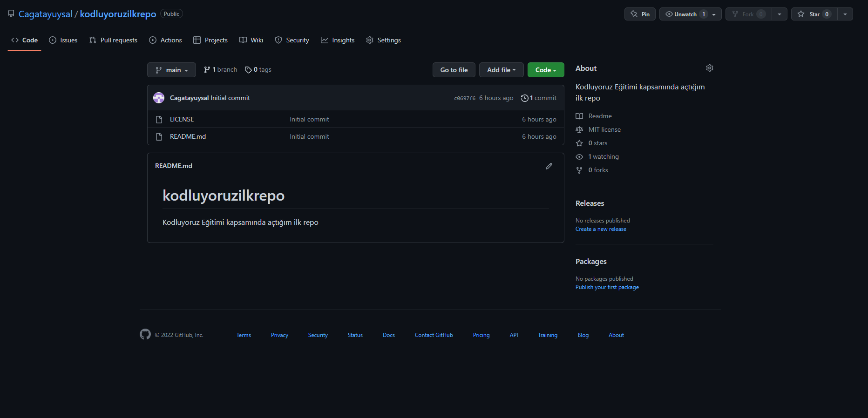
Task: Open Privacy in the footer
Action: [x=279, y=335]
